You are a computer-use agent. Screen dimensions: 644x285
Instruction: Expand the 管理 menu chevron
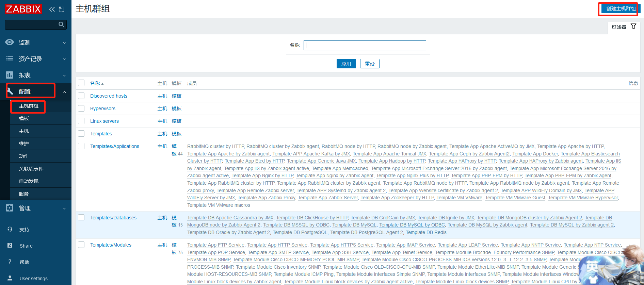pos(64,208)
